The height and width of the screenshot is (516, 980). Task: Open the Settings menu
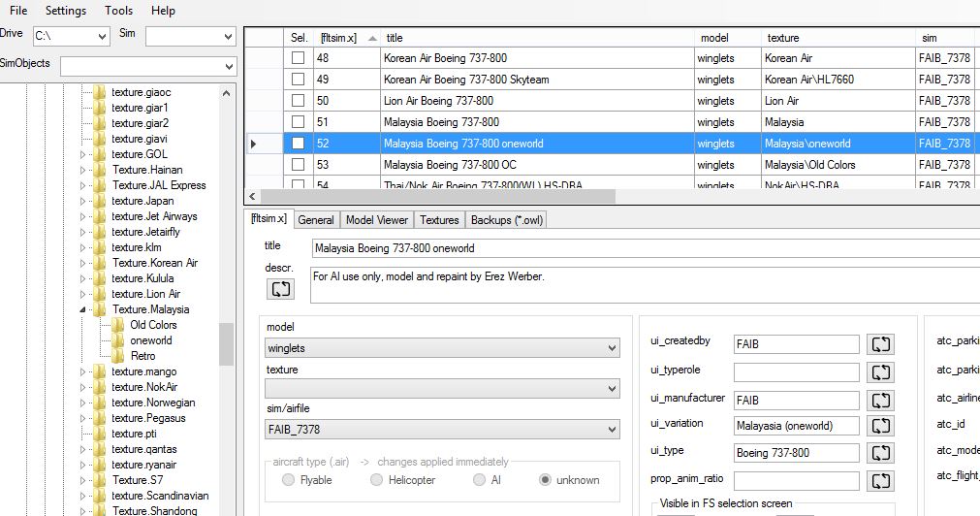click(x=66, y=11)
